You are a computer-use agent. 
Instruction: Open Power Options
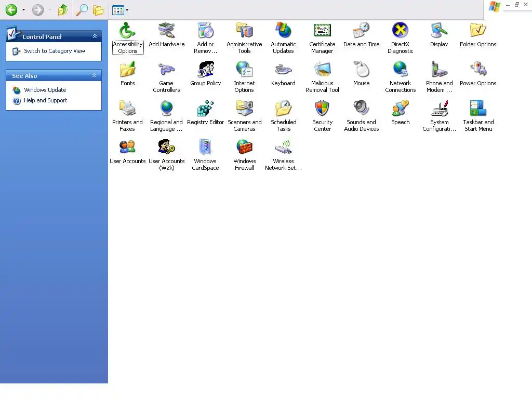click(x=478, y=74)
